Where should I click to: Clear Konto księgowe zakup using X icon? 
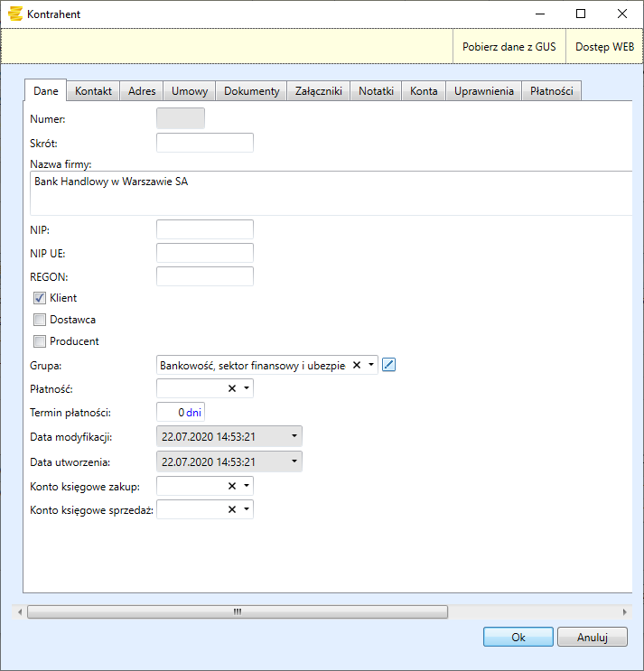[x=232, y=486]
